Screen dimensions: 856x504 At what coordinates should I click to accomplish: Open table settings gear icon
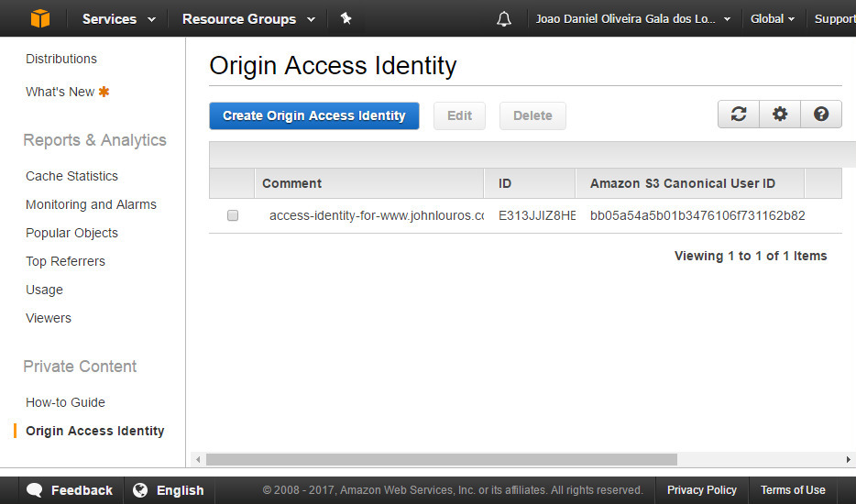point(780,115)
